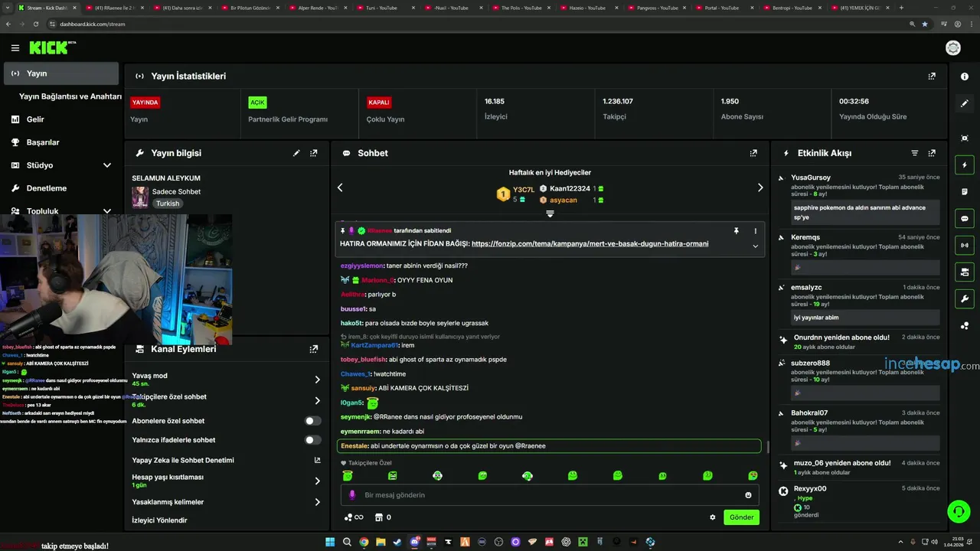Edit stream info with pencil icon
Image resolution: width=980 pixels, height=551 pixels.
click(296, 153)
